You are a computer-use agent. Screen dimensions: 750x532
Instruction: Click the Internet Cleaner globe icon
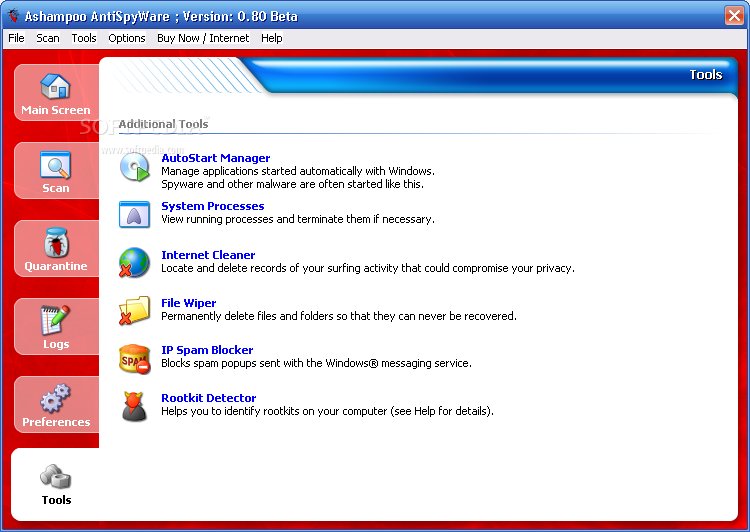point(134,262)
